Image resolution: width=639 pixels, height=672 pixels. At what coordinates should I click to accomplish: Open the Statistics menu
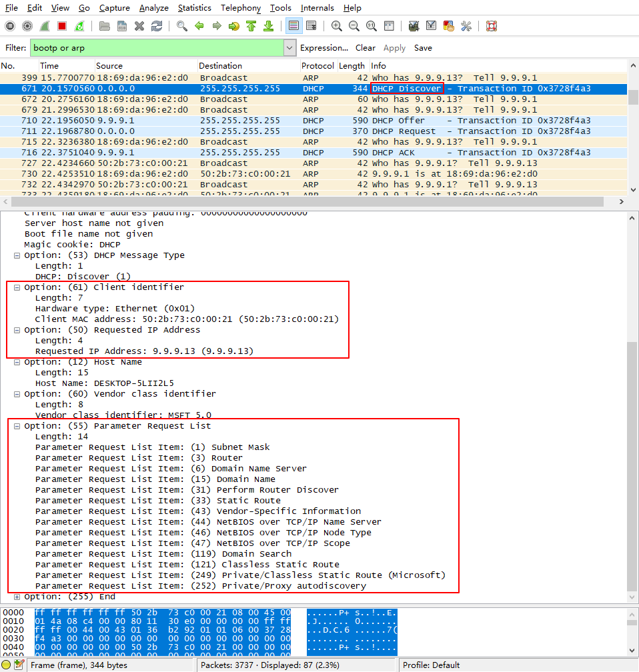(194, 8)
